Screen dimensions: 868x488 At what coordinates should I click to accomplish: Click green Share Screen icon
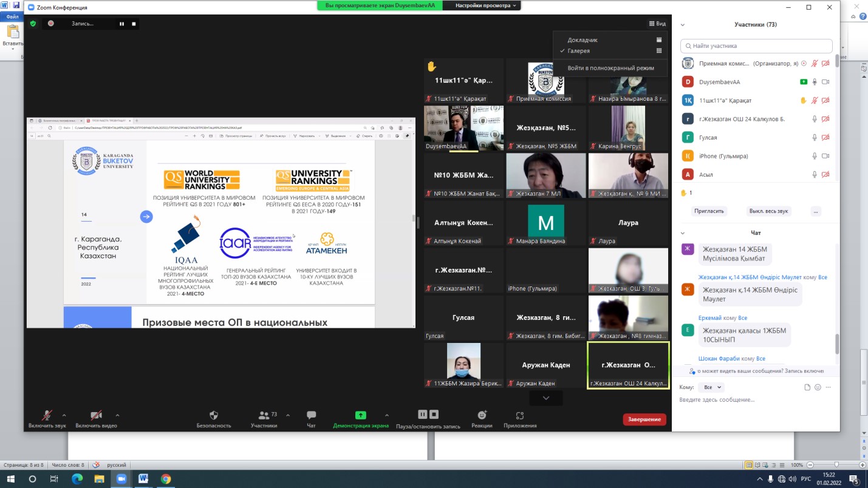tap(360, 416)
